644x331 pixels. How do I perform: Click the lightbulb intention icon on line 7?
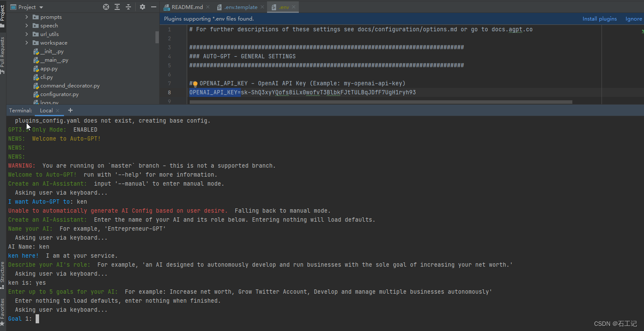[x=195, y=84]
